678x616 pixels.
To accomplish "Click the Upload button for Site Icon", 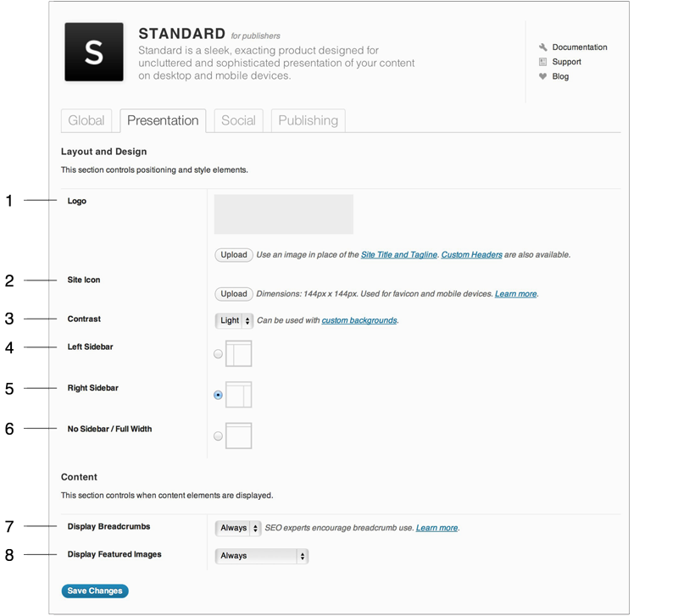I will pos(233,293).
